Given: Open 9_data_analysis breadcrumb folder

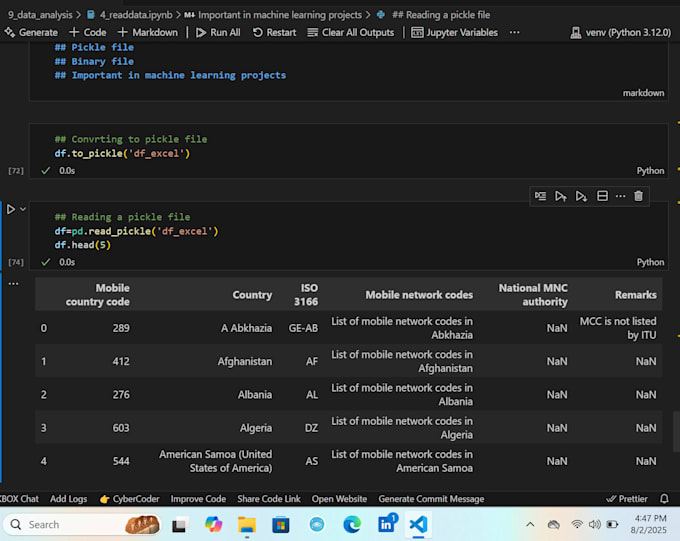Looking at the screenshot, I should tap(40, 15).
